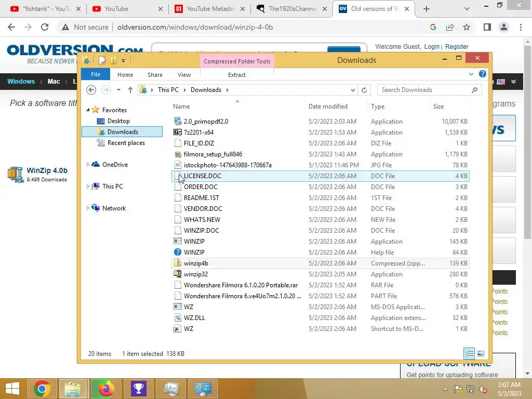Click the Search Downloads field

429,90
